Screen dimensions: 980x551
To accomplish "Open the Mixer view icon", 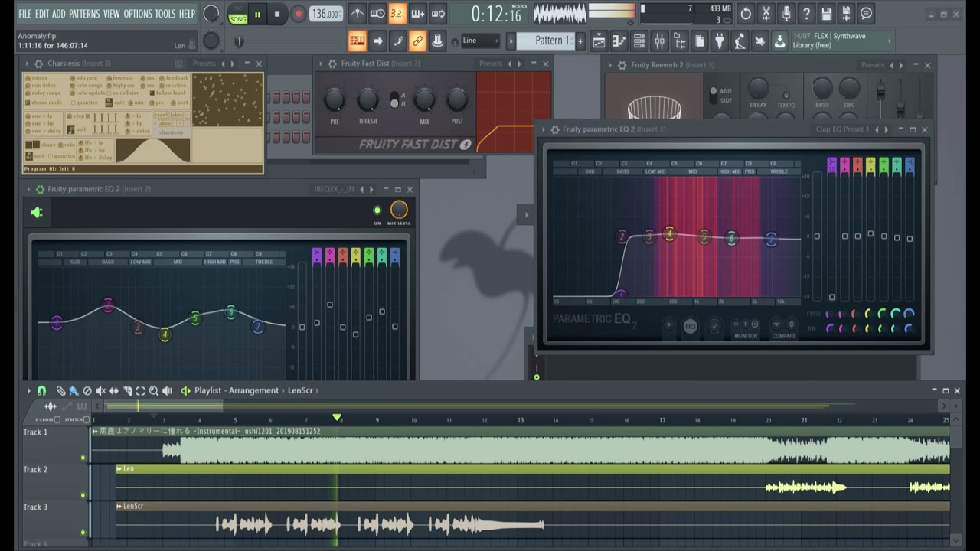I will point(658,41).
